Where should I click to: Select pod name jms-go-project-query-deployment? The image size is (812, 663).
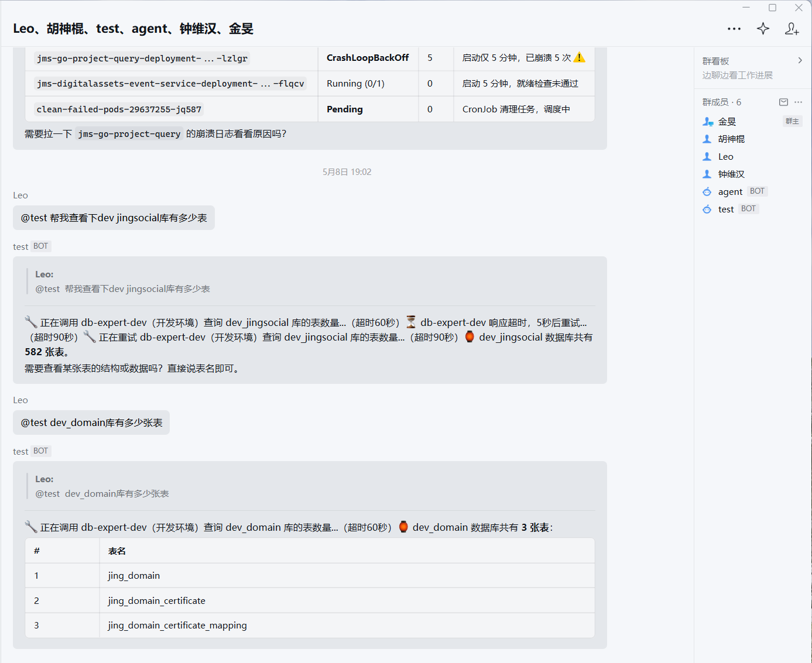coord(142,59)
